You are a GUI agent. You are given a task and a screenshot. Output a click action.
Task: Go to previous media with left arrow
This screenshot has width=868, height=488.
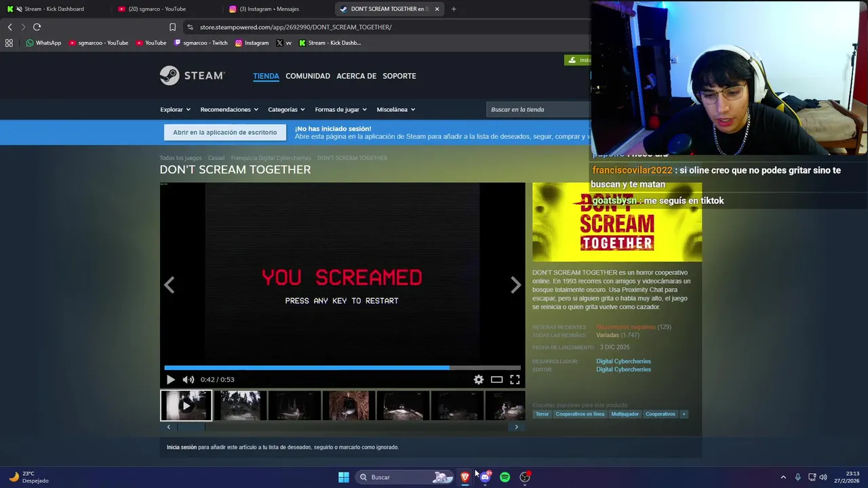[x=170, y=285]
